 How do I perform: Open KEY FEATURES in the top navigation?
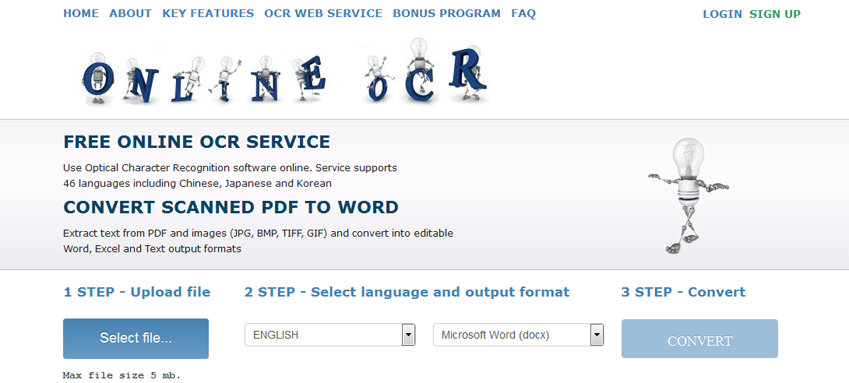coord(208,14)
